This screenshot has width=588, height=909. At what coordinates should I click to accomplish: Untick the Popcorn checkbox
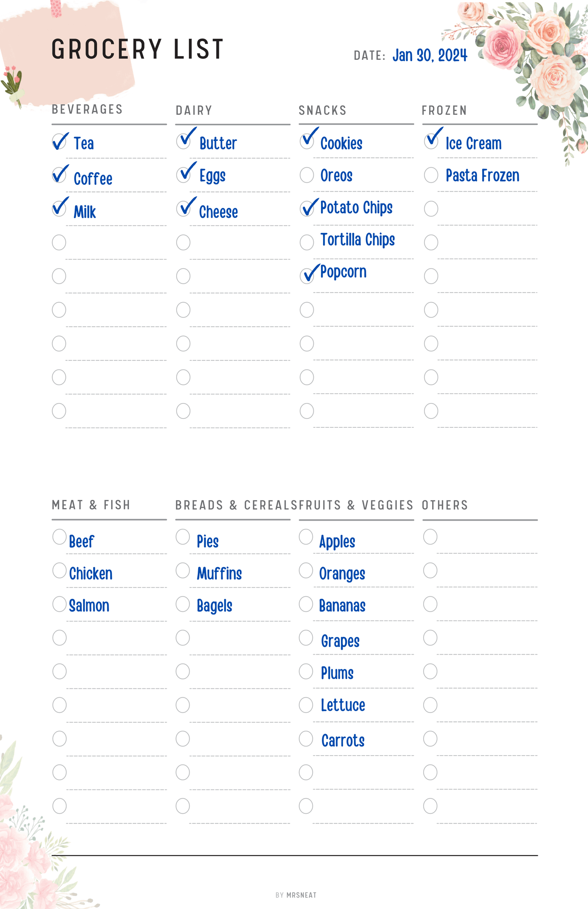pos(306,276)
